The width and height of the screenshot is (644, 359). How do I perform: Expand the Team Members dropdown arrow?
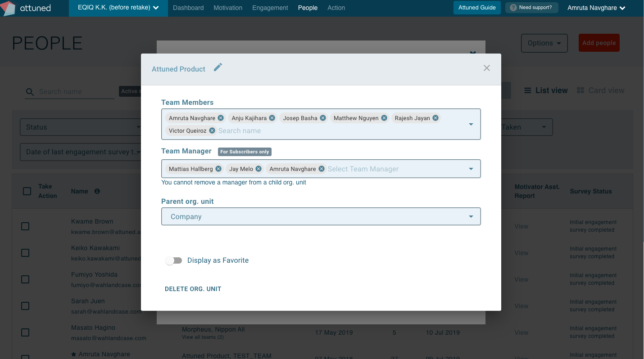[x=471, y=124]
